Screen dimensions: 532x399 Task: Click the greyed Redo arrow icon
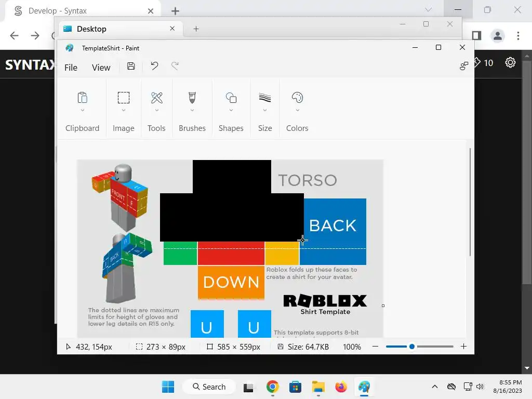(x=175, y=66)
